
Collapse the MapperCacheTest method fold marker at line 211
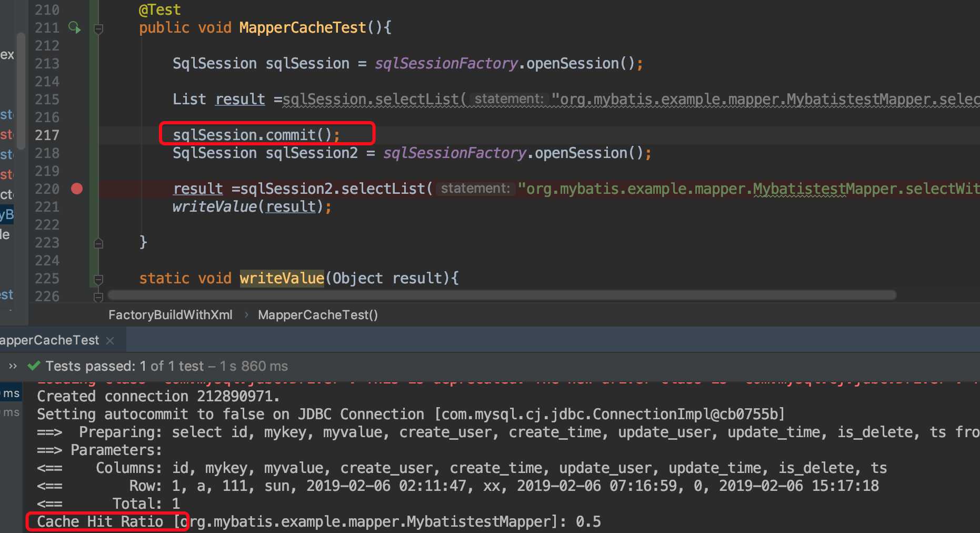coord(98,28)
